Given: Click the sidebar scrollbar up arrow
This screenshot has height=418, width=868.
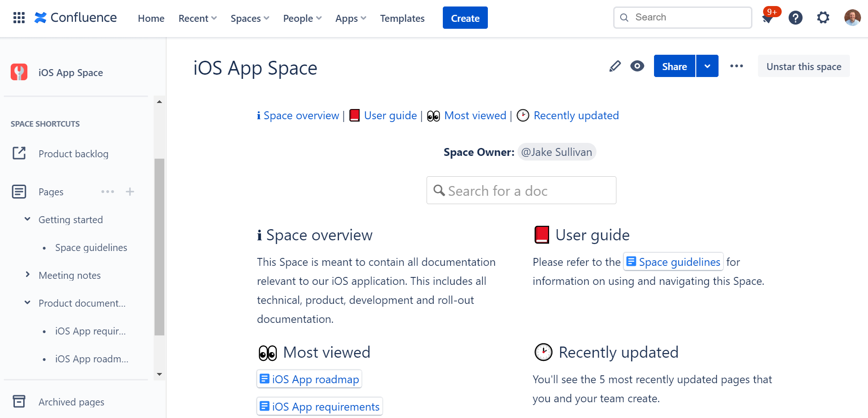Looking at the screenshot, I should 159,102.
